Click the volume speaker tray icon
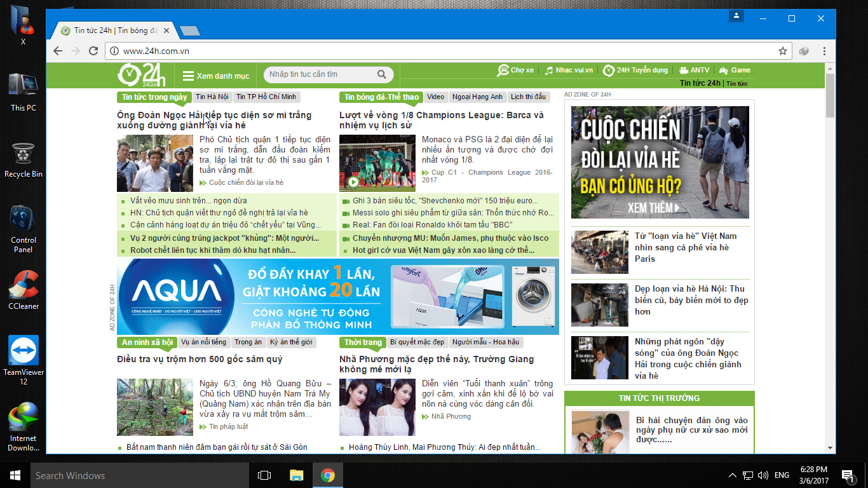 [763, 475]
